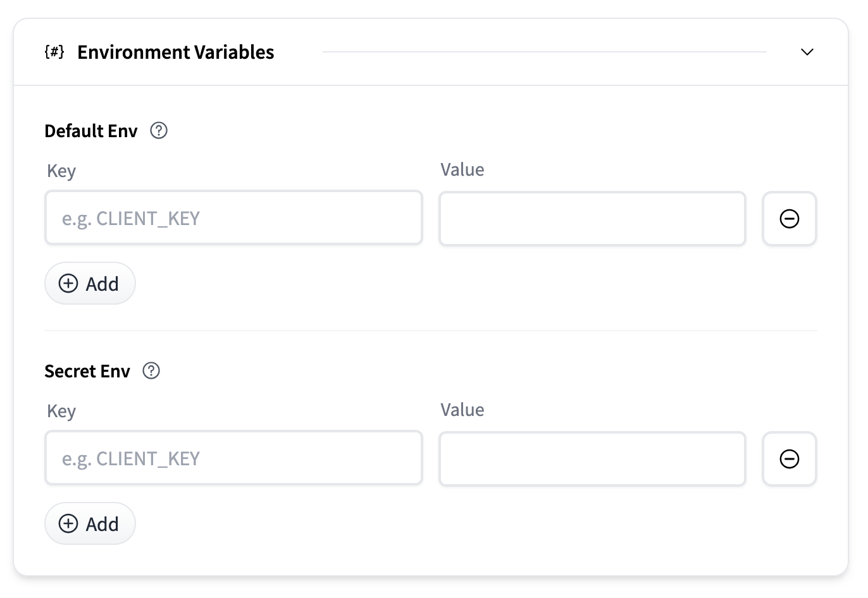Click the plus icon in Default Env's Add button
This screenshot has width=868, height=598.
[68, 283]
